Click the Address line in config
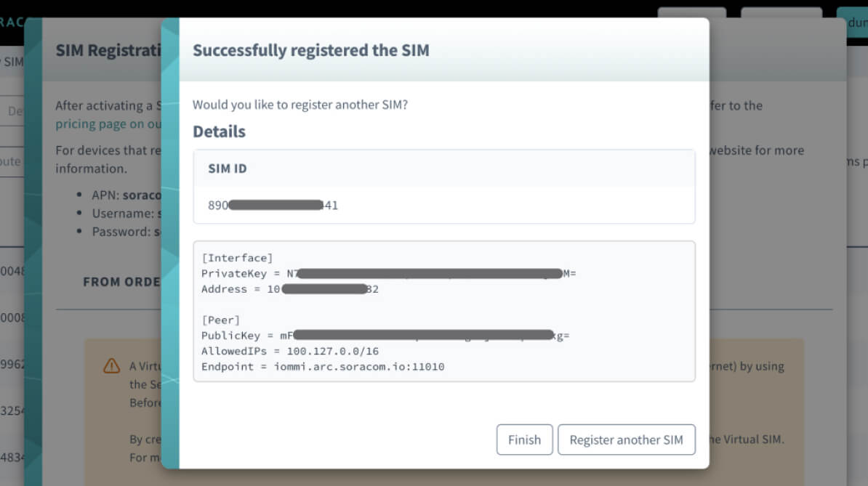The width and height of the screenshot is (868, 486). click(x=290, y=289)
